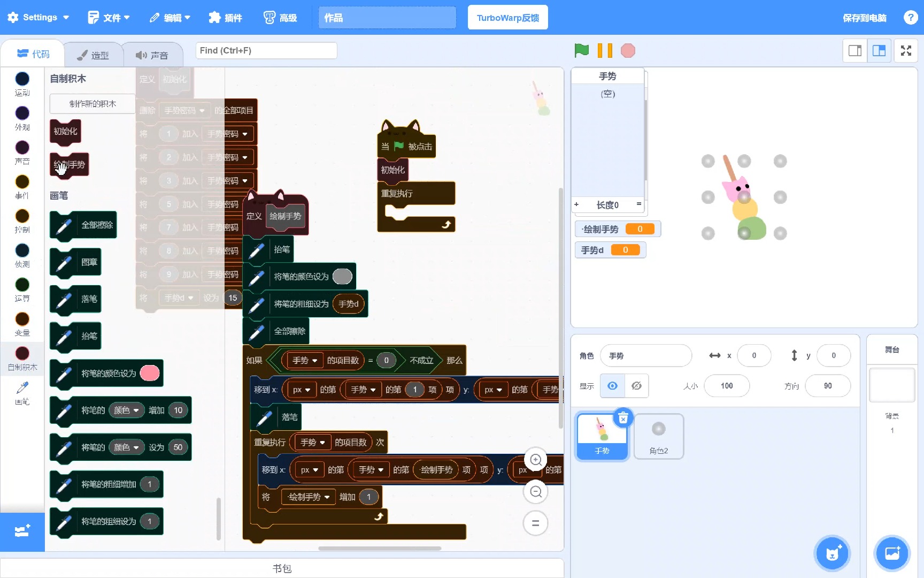Edit the sprite size field 100
Screen dimensions: 924x578
(727, 386)
